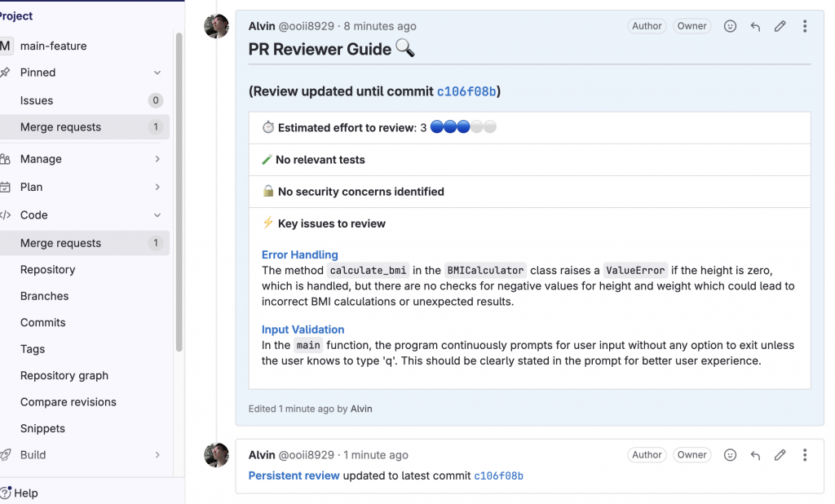Open Commits in sidebar
835x504 pixels.
[85, 322]
